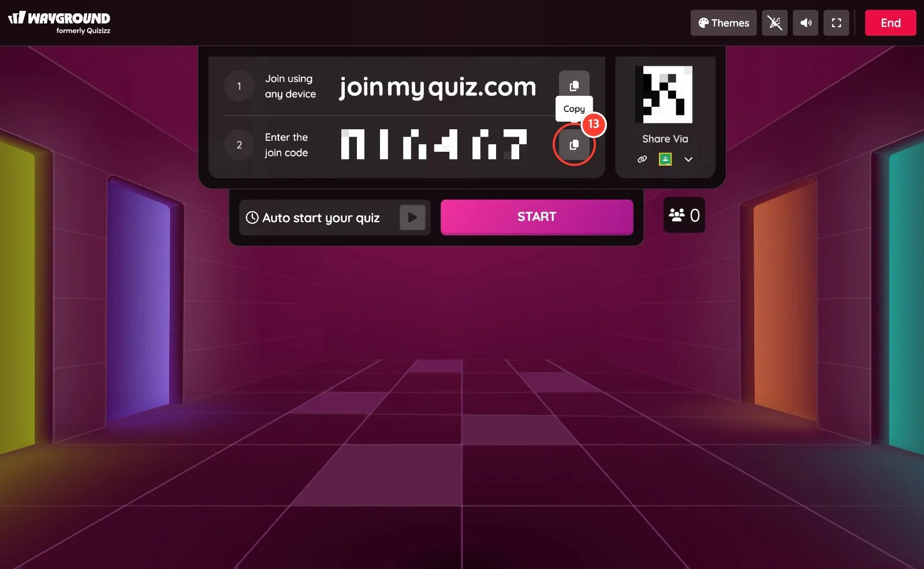View the participants count

[x=684, y=215]
